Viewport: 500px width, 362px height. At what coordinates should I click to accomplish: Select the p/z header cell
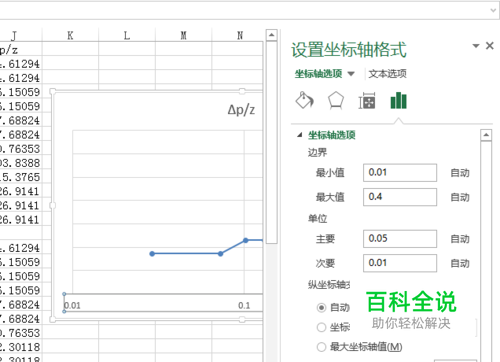(x=21, y=49)
